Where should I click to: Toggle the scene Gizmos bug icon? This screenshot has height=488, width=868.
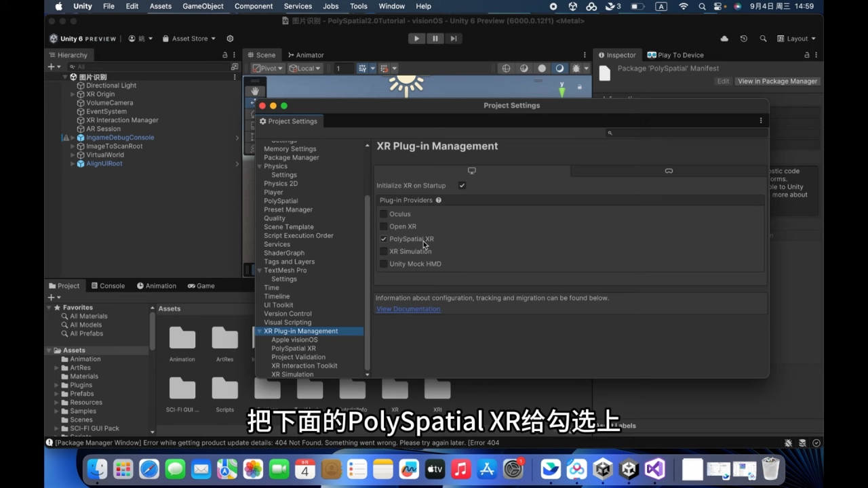click(x=576, y=68)
